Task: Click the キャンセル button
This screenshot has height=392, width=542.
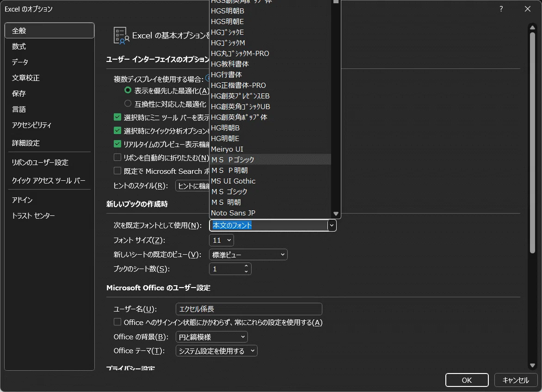Action: tap(515, 380)
